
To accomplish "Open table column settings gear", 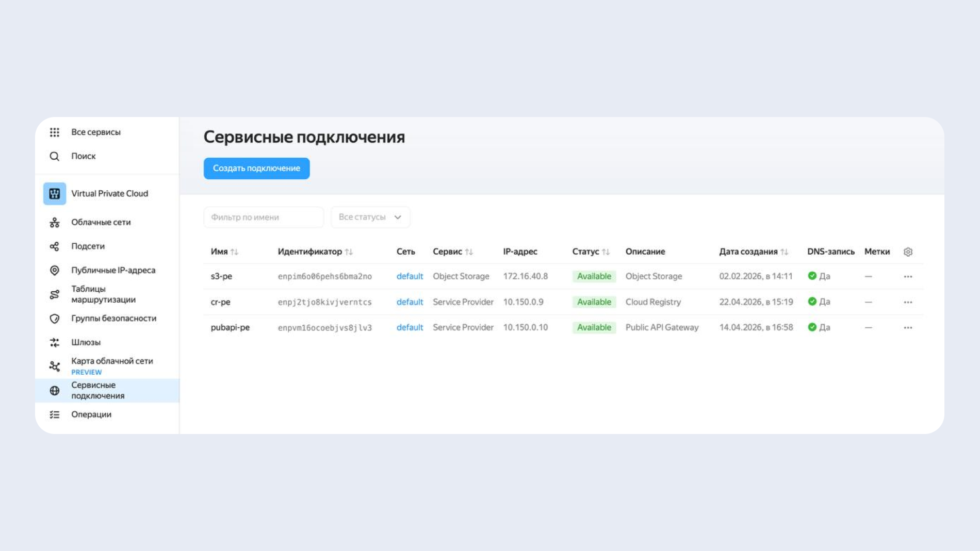I will tap(908, 252).
